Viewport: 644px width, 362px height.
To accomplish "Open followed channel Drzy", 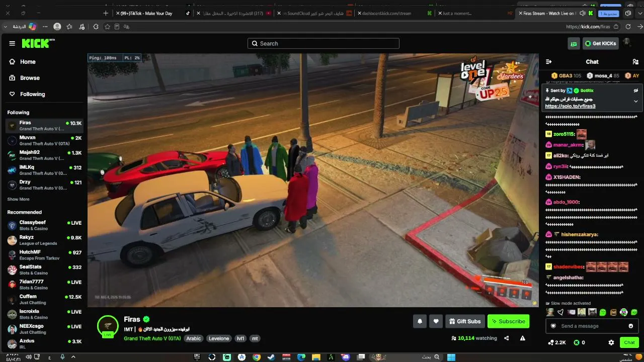I will click(44, 185).
